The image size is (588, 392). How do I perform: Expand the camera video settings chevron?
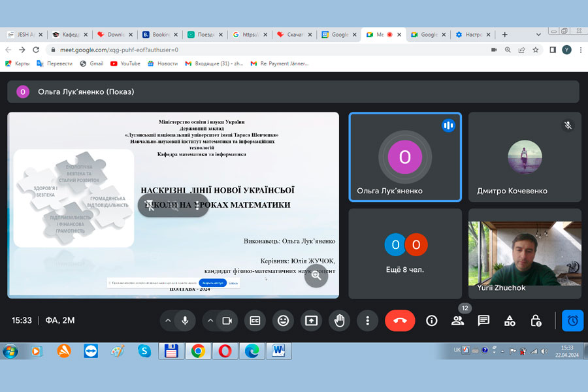210,321
